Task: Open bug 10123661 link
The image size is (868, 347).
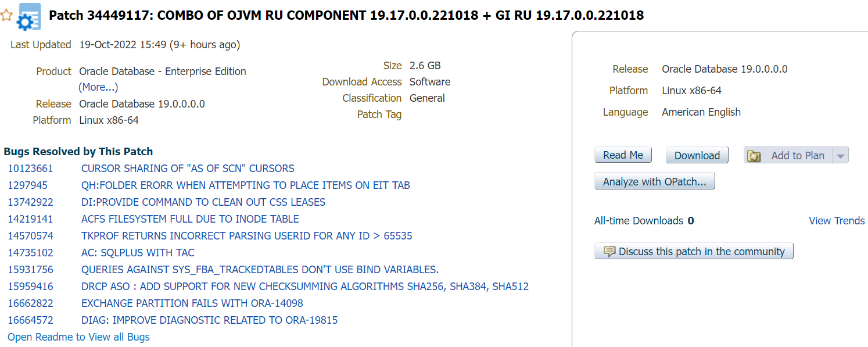Action: point(30,169)
